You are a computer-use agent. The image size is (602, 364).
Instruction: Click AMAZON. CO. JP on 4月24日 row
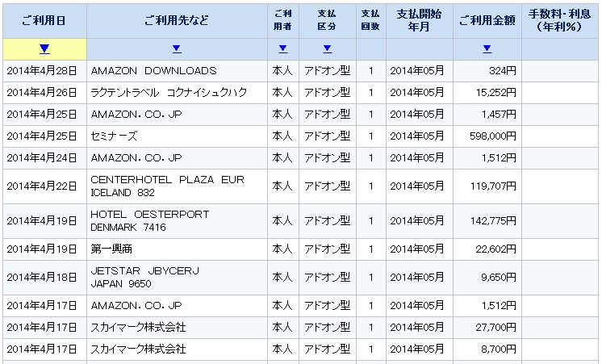pos(136,158)
